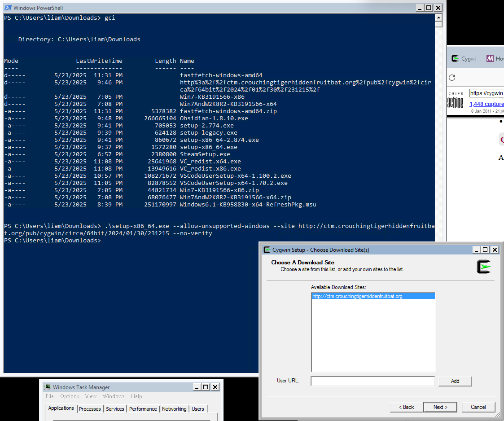Click the PowerShell scrollbar thumb
Image resolution: width=504 pixels, height=421 pixels.
point(438,24)
